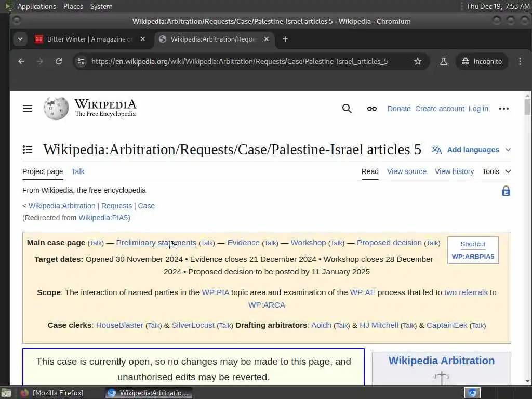Open the two referrals link
This screenshot has width=532, height=399.
click(x=466, y=292)
